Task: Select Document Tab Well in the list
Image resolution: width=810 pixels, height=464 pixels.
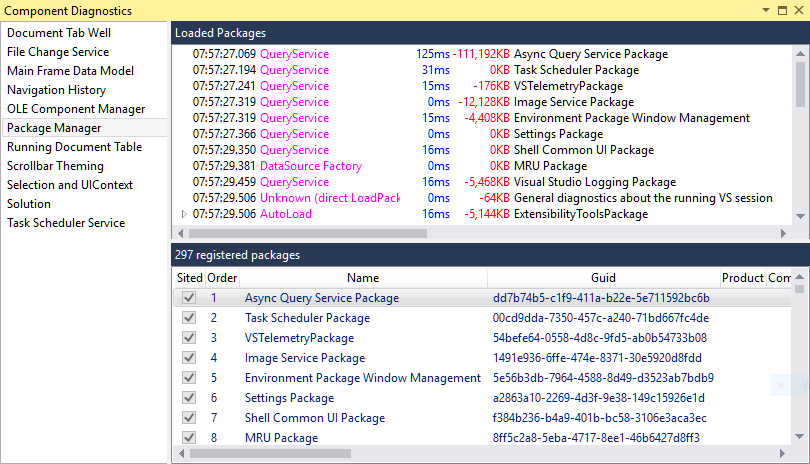Action: (59, 33)
